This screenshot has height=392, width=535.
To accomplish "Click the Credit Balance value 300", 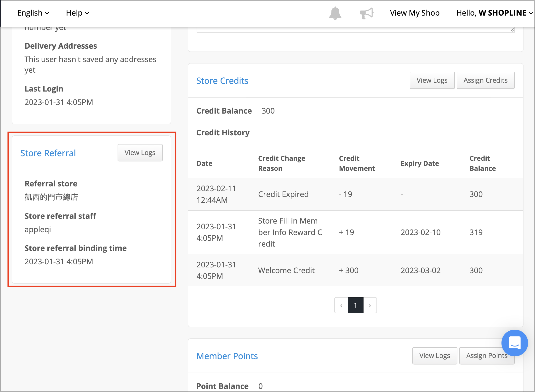I will [268, 111].
